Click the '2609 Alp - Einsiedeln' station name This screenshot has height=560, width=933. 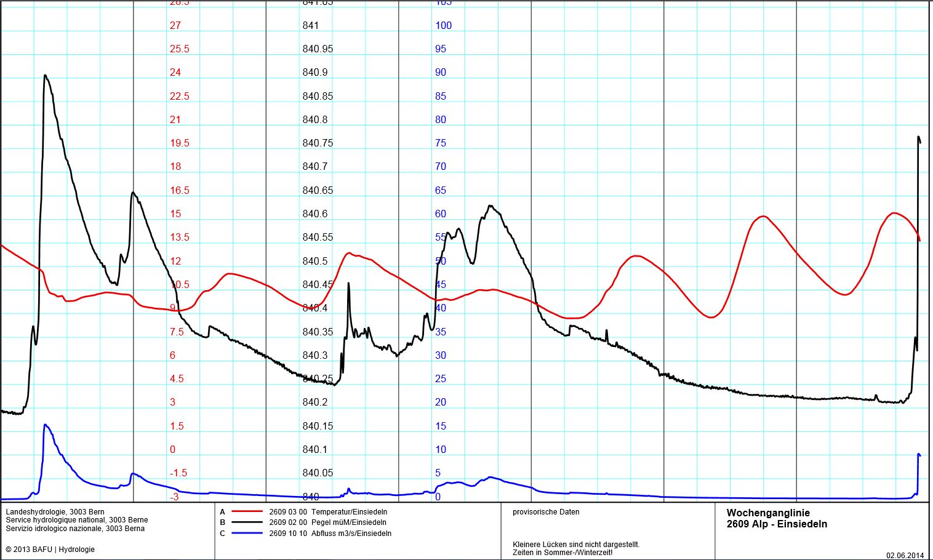pyautogui.click(x=777, y=524)
